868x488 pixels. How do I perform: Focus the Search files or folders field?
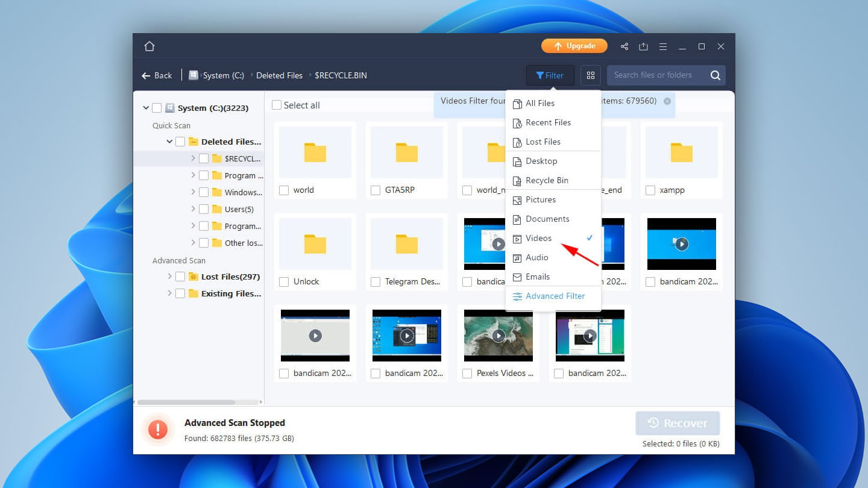[x=657, y=75]
